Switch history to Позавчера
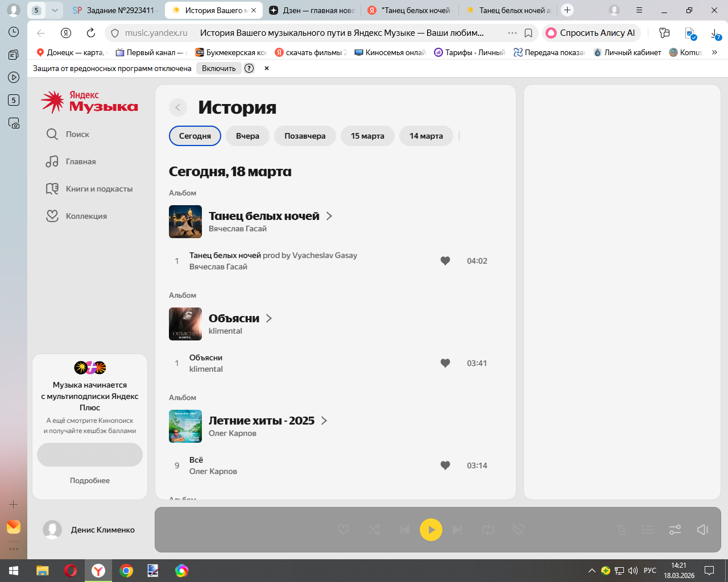The width and height of the screenshot is (728, 582). 305,136
